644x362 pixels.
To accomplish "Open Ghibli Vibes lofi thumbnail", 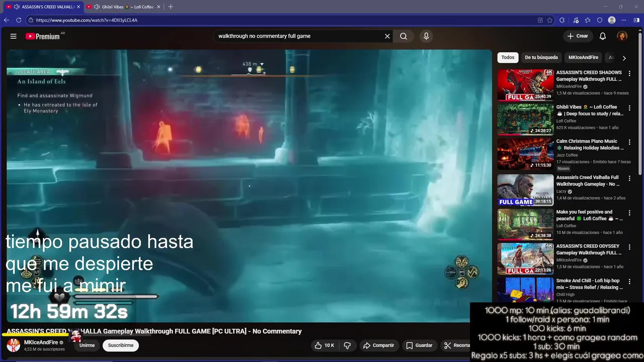I will pyautogui.click(x=525, y=120).
